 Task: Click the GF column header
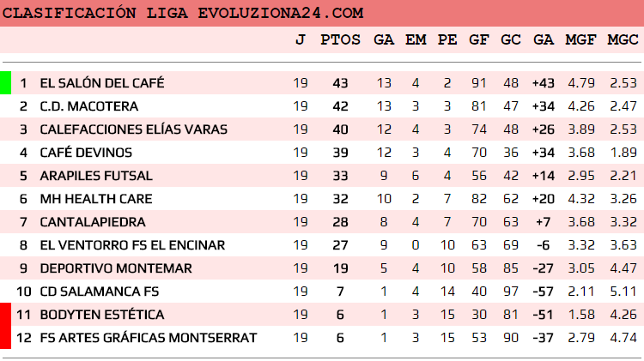tap(479, 39)
